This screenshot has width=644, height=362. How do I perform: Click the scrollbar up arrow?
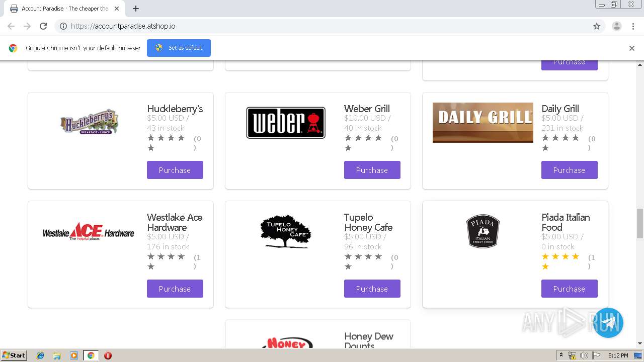click(x=640, y=65)
